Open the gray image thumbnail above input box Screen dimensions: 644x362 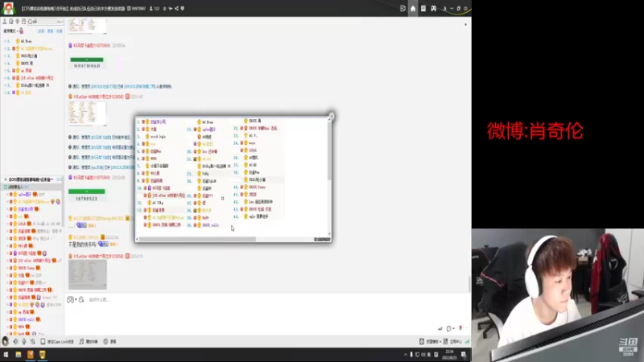pyautogui.click(x=88, y=274)
